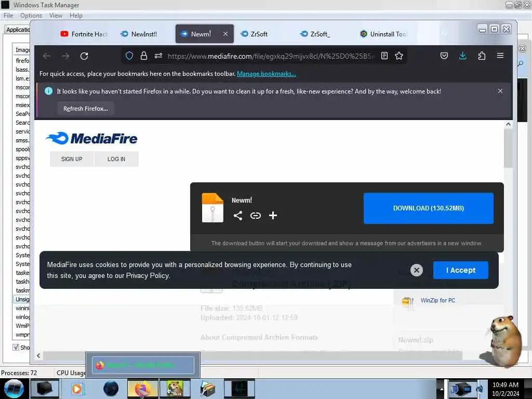Click the horizontal scrollbar thumb
Screen dimensions: 532x399
coord(252,355)
